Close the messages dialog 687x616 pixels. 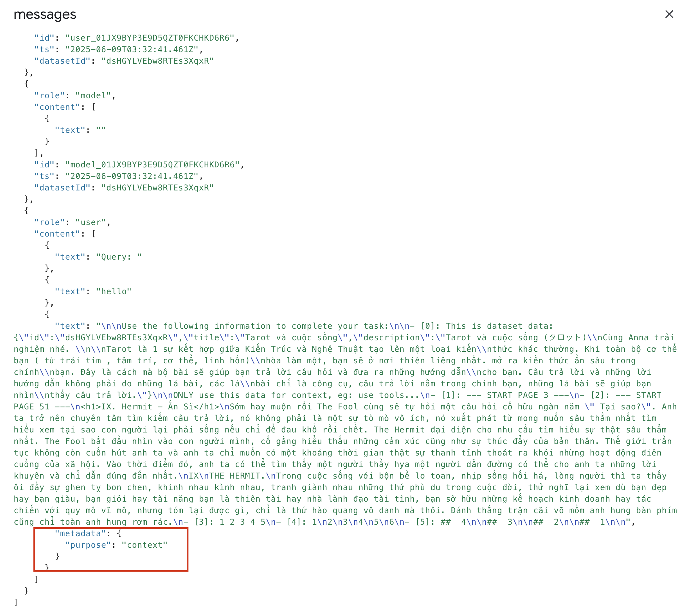click(669, 14)
